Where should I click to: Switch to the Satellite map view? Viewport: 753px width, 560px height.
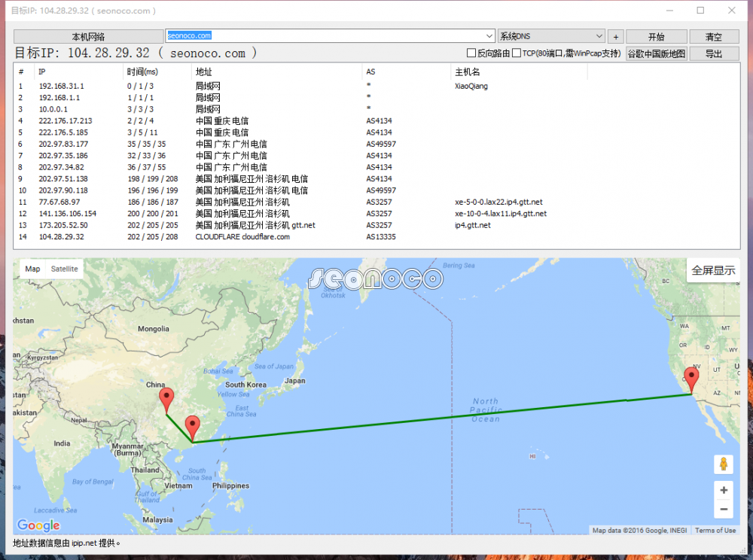click(x=64, y=269)
